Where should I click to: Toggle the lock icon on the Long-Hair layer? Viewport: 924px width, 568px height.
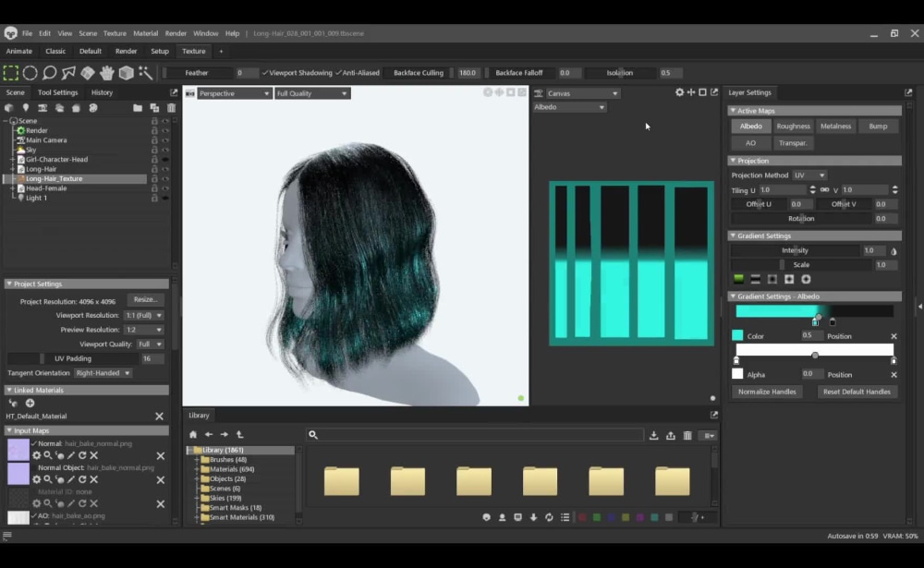155,169
